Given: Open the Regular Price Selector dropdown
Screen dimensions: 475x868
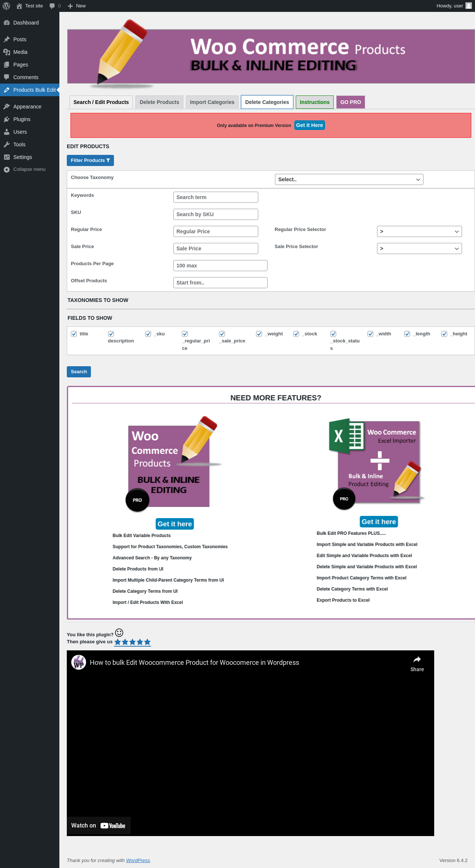Looking at the screenshot, I should [x=419, y=231].
